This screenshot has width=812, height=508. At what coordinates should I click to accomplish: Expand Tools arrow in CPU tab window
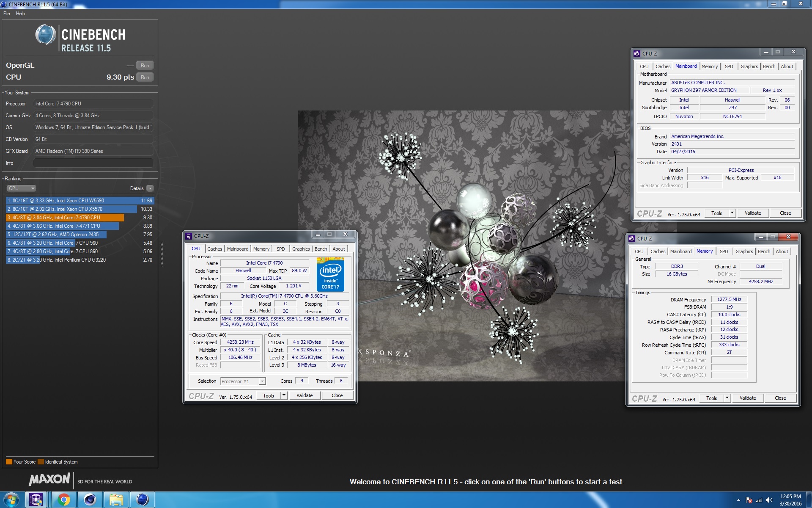pyautogui.click(x=284, y=395)
